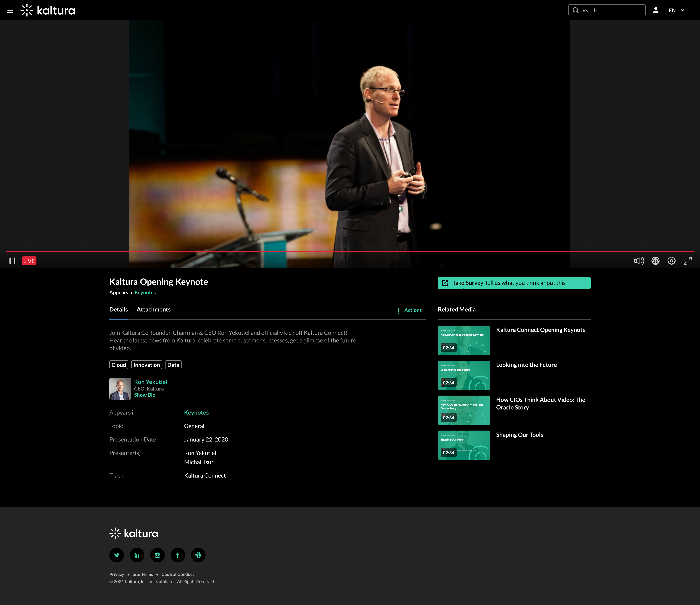This screenshot has height=605, width=700.
Task: Open the player settings gear
Action: [x=671, y=261]
